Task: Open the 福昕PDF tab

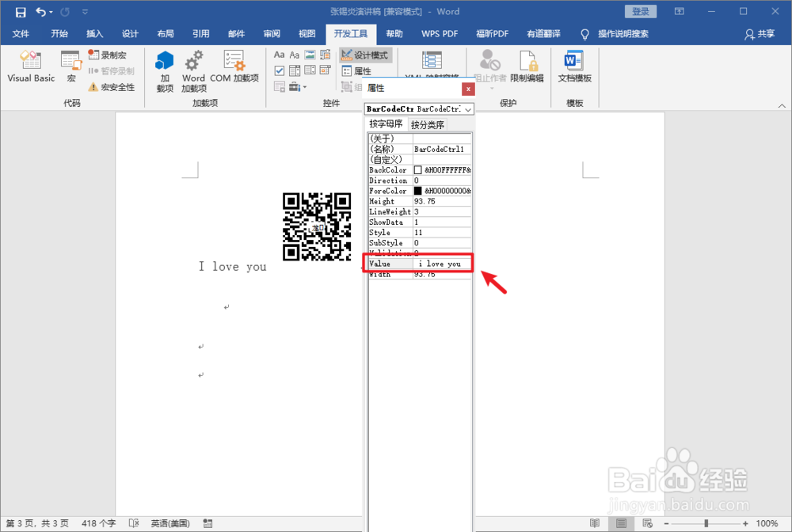Action: [492, 34]
